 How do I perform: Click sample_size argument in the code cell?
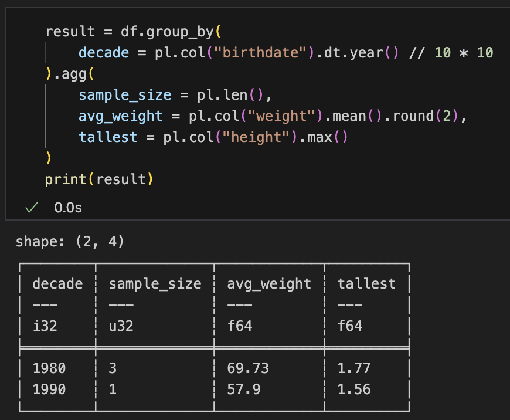[x=125, y=95]
